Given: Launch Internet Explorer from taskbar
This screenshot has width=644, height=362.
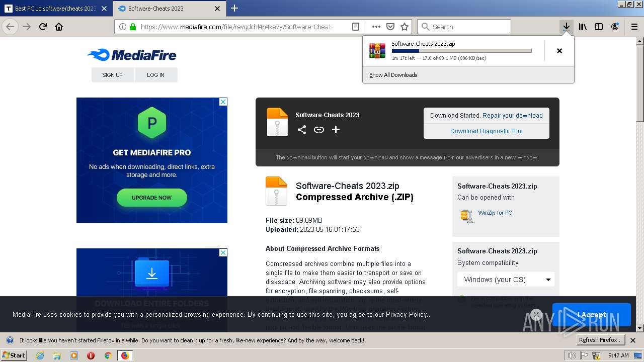Looking at the screenshot, I should click(x=40, y=355).
